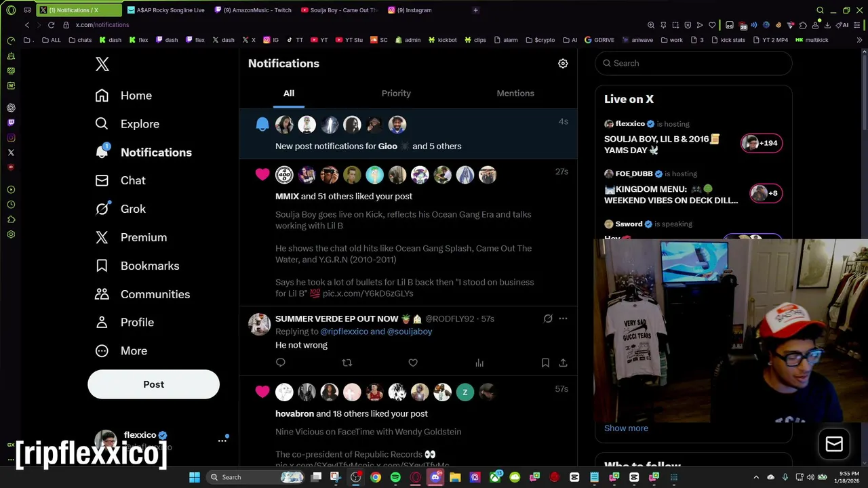
Task: Switch to the Soulja Boy YouTube tab
Action: coord(339,10)
